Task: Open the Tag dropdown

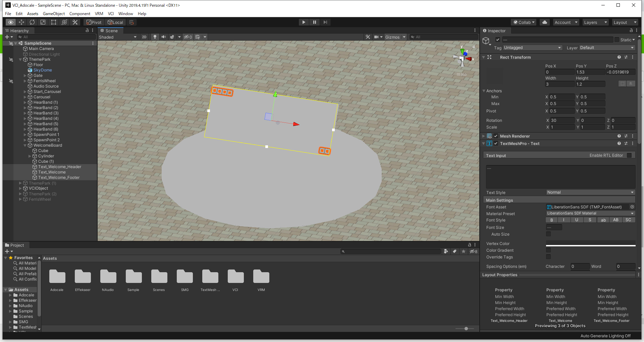Action: pyautogui.click(x=532, y=48)
